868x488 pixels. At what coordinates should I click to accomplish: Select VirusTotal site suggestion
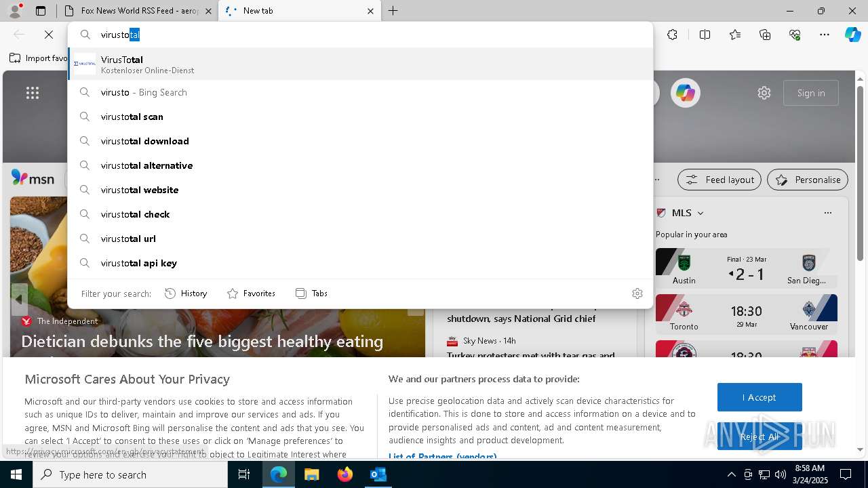click(360, 64)
